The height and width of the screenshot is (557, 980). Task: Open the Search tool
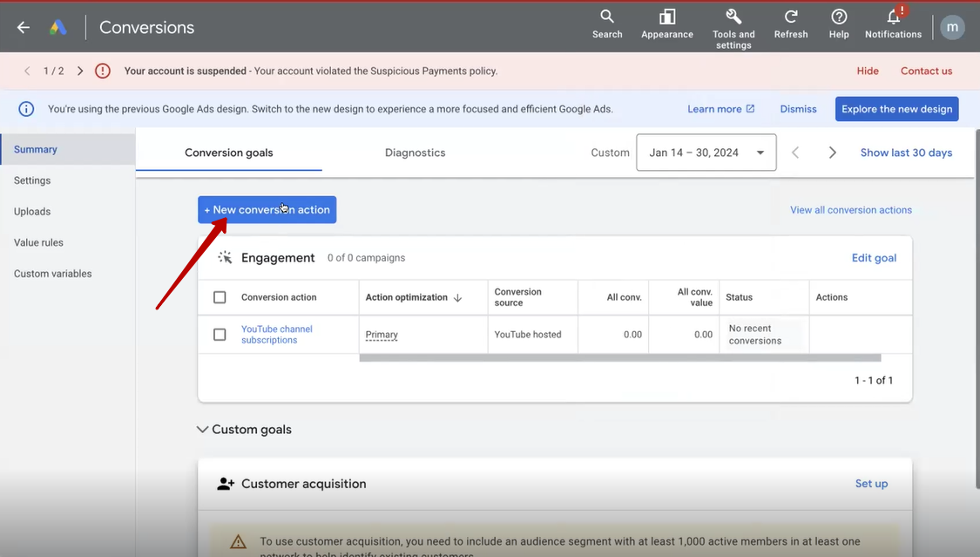click(x=607, y=24)
